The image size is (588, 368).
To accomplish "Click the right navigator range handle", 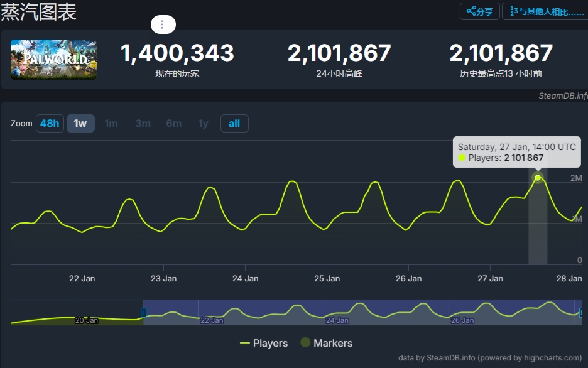I will point(580,312).
